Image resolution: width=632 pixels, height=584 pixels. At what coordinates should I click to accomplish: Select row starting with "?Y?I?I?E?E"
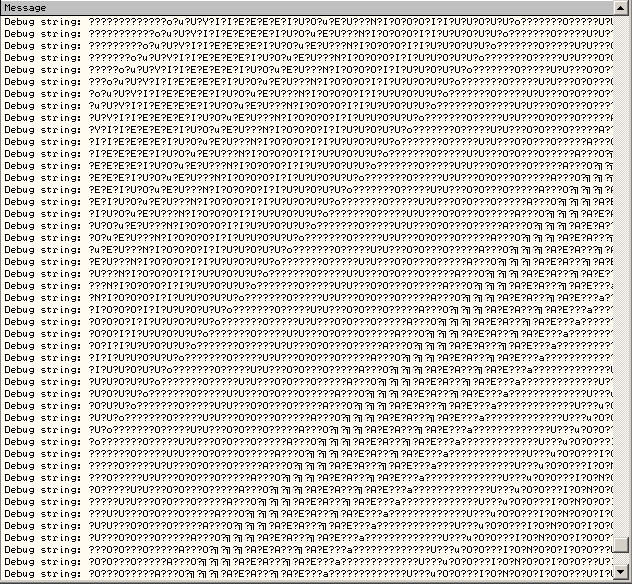tap(300, 128)
